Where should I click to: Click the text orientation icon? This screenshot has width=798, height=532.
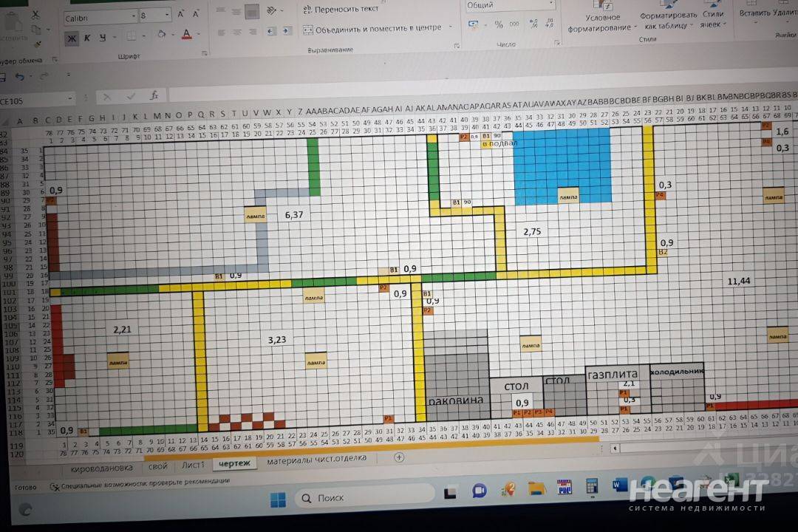272,10
